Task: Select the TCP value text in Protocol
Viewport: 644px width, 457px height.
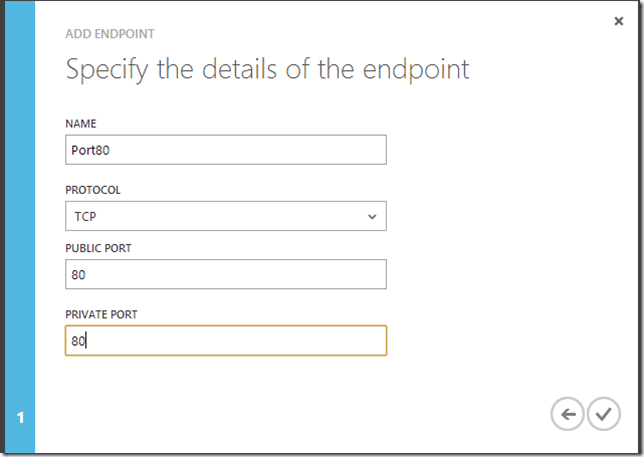Action: (x=85, y=216)
